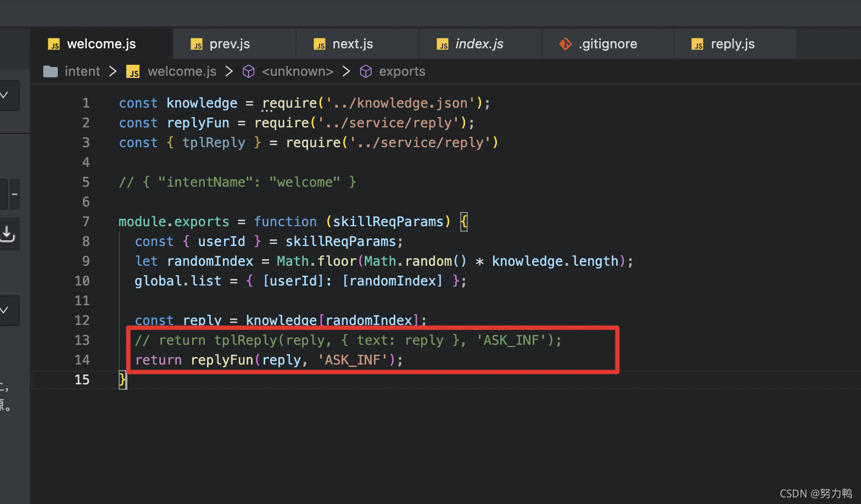Open the next.js tab
The height and width of the screenshot is (504, 861).
pyautogui.click(x=357, y=44)
